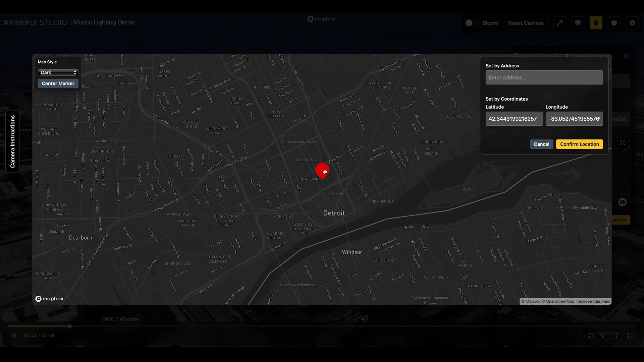Screen dimensions: 644x362
Task: Open the layers stack icon
Action: point(578,23)
